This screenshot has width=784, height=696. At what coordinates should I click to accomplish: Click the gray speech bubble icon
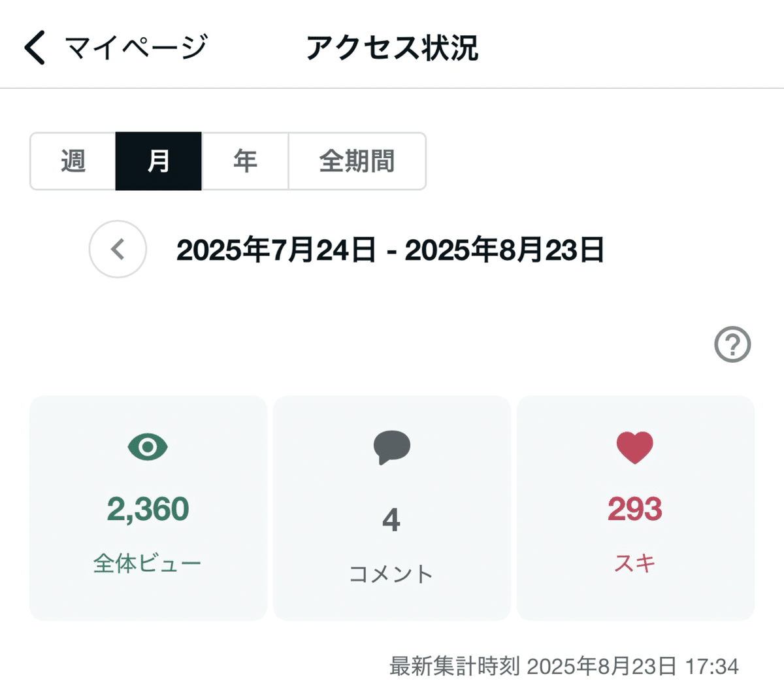coord(391,448)
